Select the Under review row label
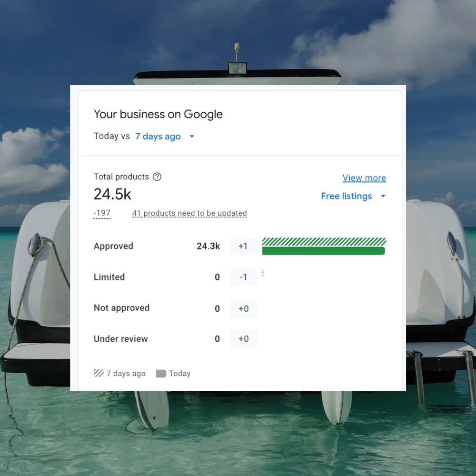The width and height of the screenshot is (476, 476). coord(121,339)
